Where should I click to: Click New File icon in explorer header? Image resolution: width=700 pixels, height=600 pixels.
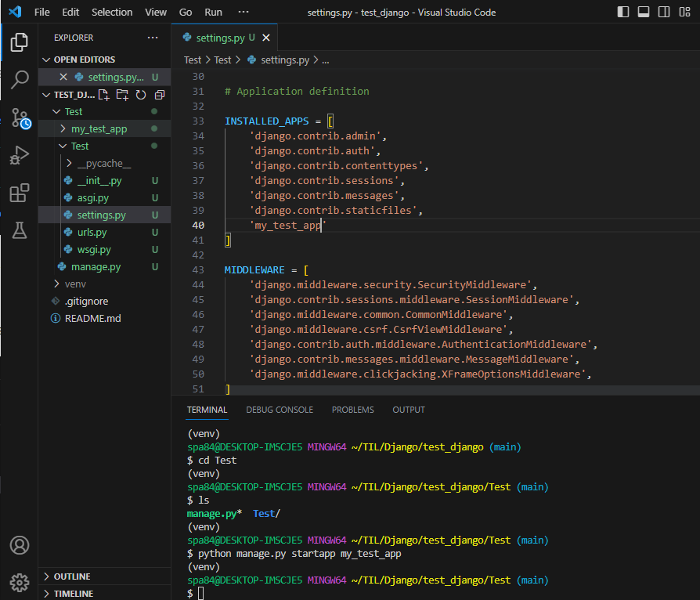point(103,95)
